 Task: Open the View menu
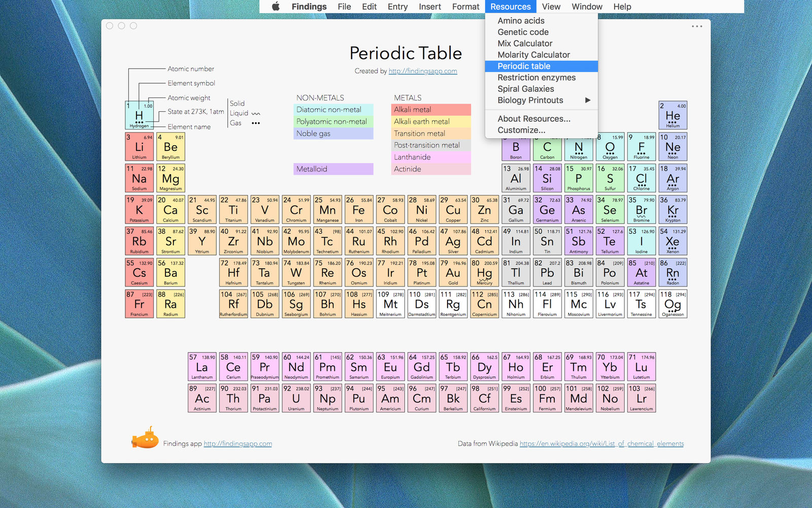tap(551, 7)
